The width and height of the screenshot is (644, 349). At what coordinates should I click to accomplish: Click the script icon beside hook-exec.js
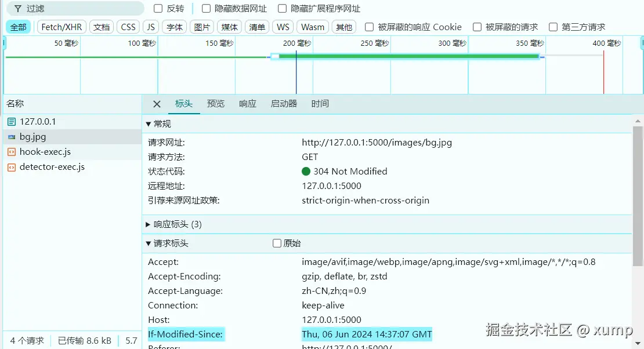(12, 152)
